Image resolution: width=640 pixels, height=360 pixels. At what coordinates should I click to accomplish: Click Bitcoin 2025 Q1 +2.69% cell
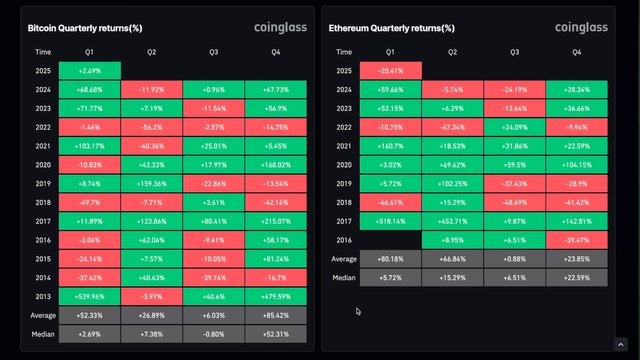pyautogui.click(x=90, y=71)
